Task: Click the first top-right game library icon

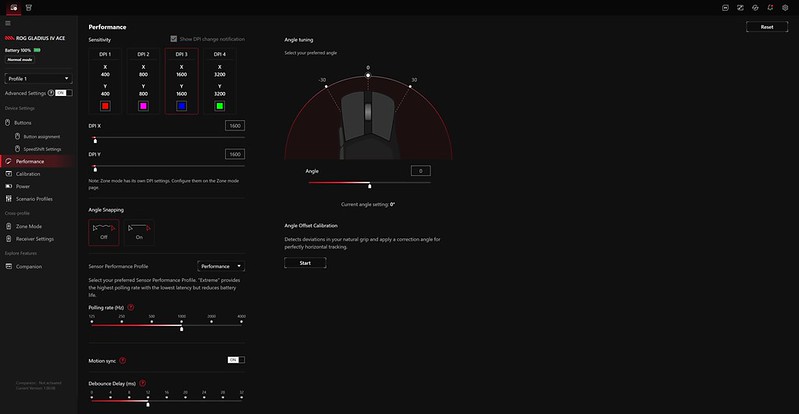Action: (726, 8)
